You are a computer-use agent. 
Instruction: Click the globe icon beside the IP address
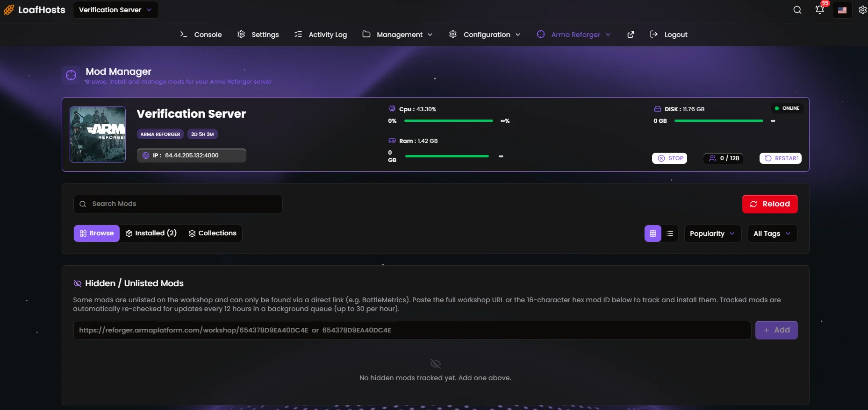[146, 156]
